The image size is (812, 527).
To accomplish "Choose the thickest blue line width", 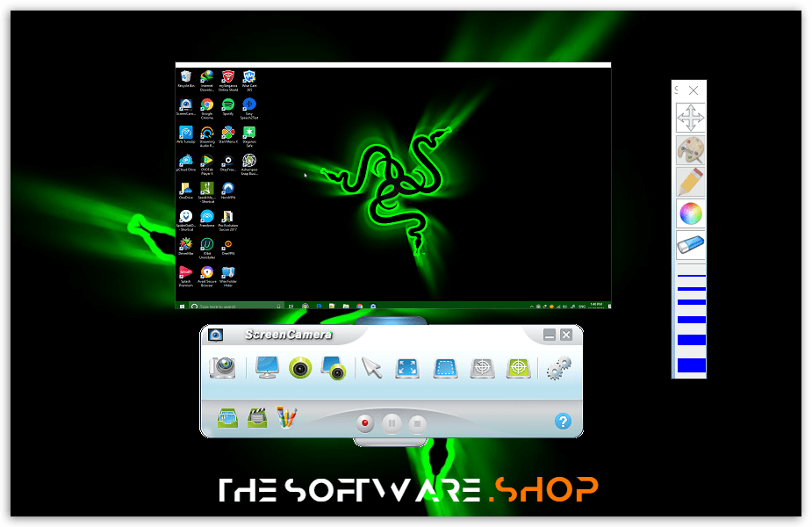I will click(x=692, y=365).
